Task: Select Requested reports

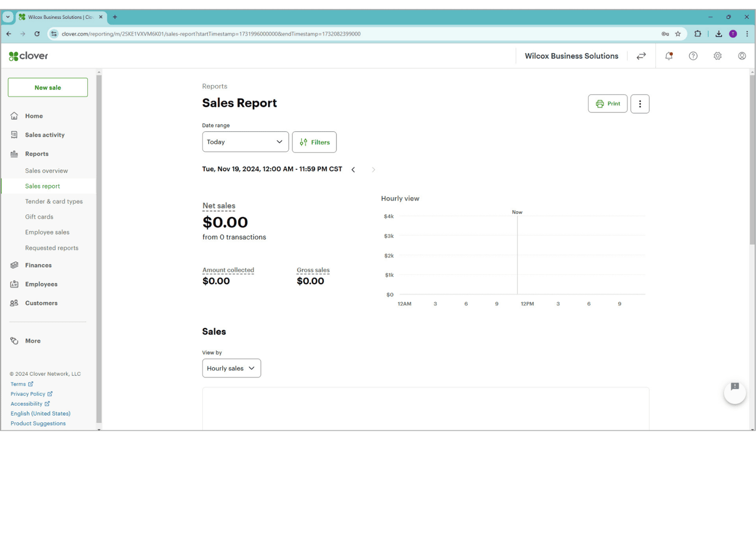Action: 52,248
